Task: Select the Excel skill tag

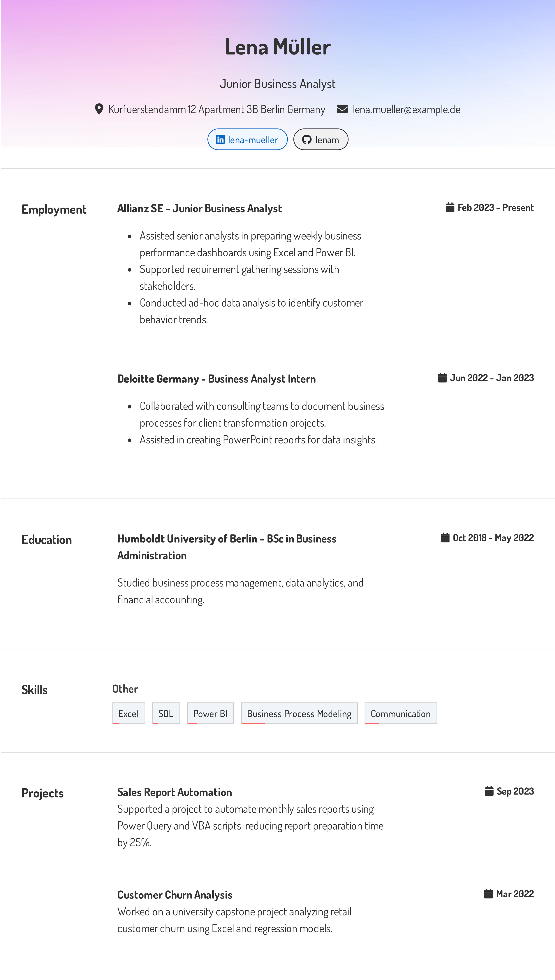Action: click(x=129, y=713)
